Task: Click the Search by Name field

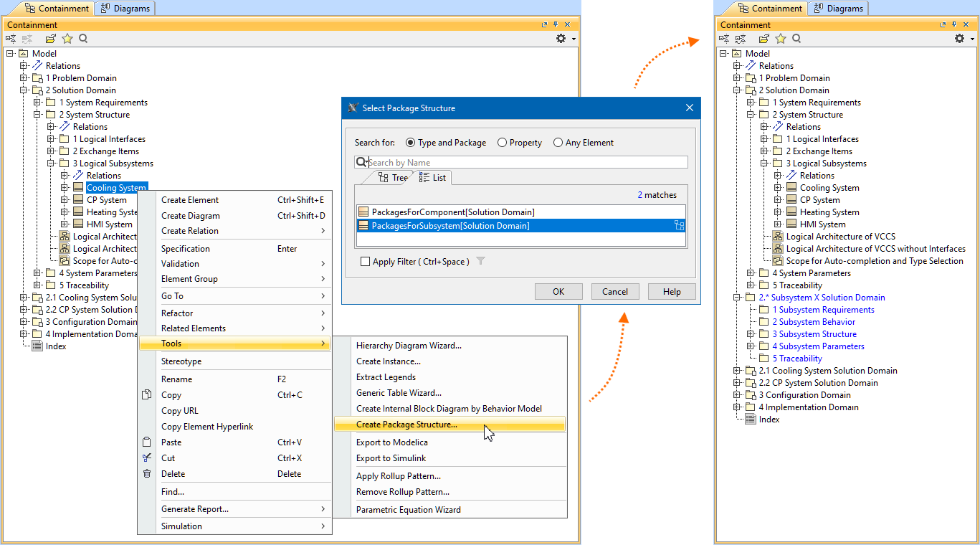Action: pos(527,163)
